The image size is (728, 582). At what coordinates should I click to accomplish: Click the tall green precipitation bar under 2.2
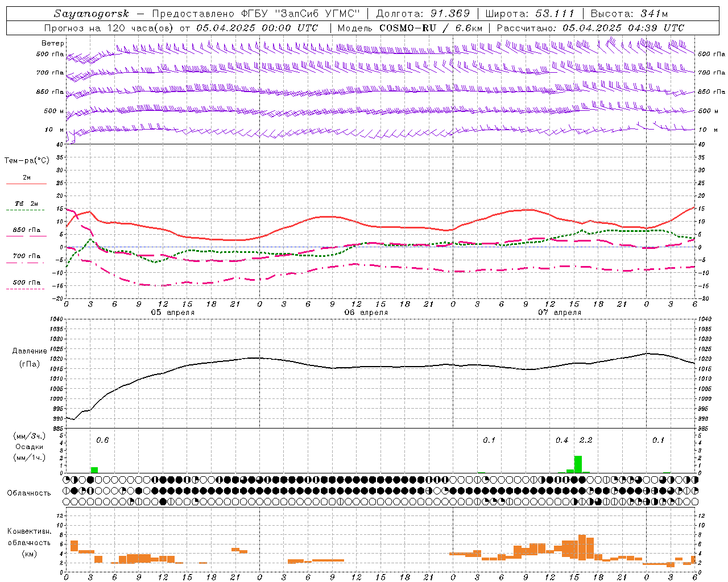578,464
